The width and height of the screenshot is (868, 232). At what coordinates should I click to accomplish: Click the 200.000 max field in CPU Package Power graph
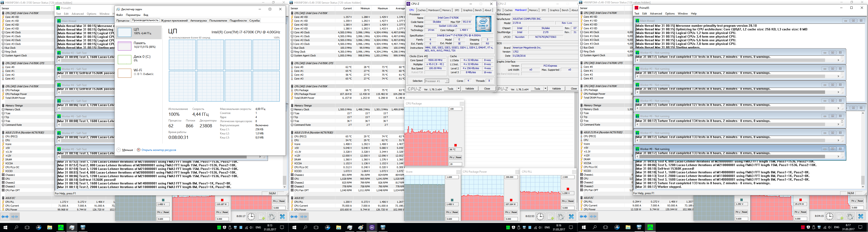tap(511, 177)
